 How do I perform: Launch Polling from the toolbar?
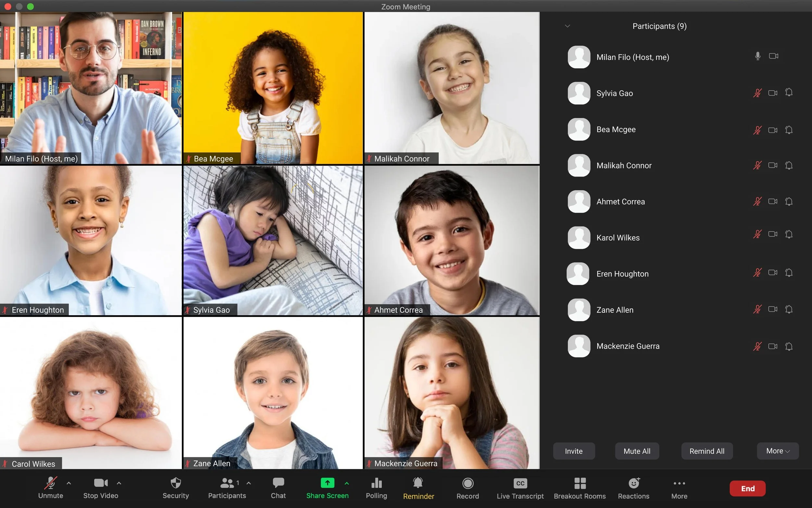[x=376, y=483]
